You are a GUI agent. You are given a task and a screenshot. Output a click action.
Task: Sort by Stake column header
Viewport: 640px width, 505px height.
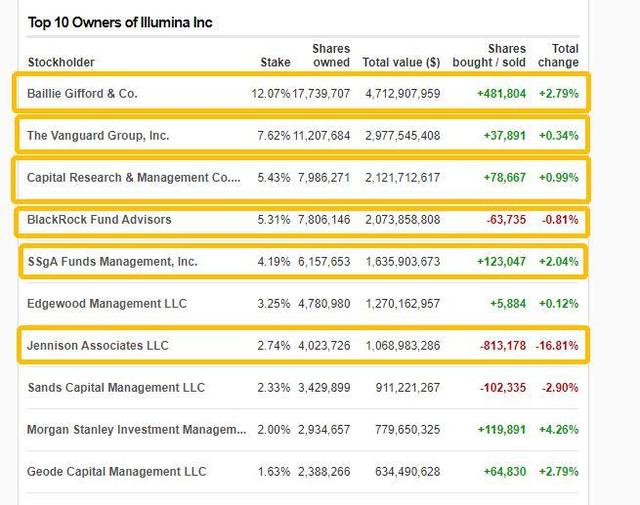[x=276, y=62]
